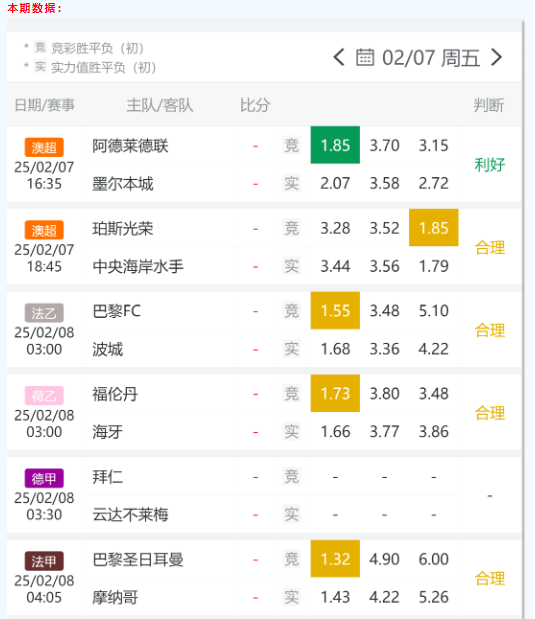Viewport: 535px width, 619px height.
Task: Go to next date with right arrow
Action: pyautogui.click(x=497, y=58)
